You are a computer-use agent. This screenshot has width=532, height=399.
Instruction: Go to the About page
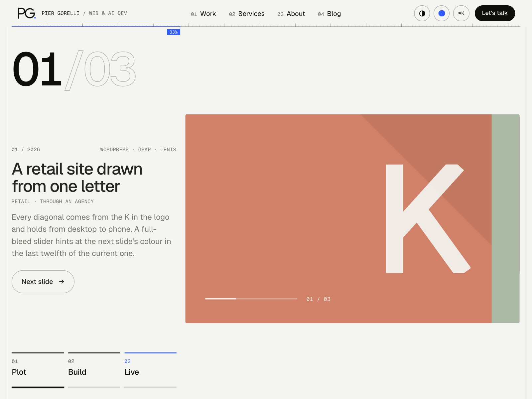pos(291,14)
